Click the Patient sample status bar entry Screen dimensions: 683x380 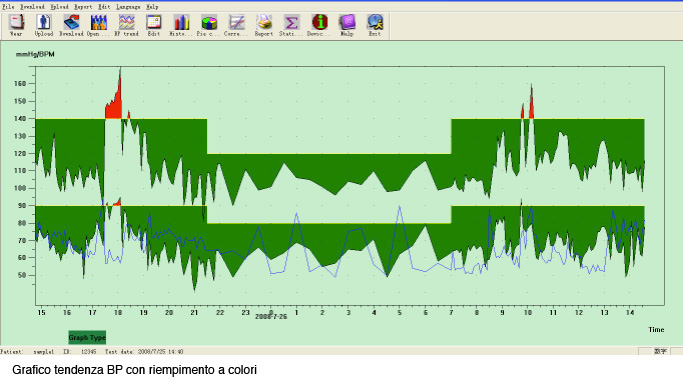tap(27, 351)
